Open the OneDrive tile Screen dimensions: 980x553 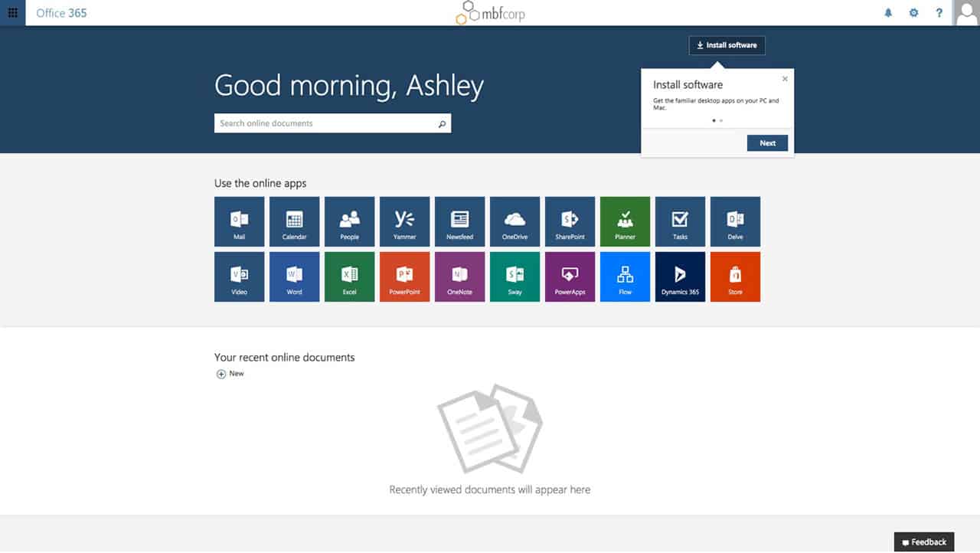coord(515,221)
